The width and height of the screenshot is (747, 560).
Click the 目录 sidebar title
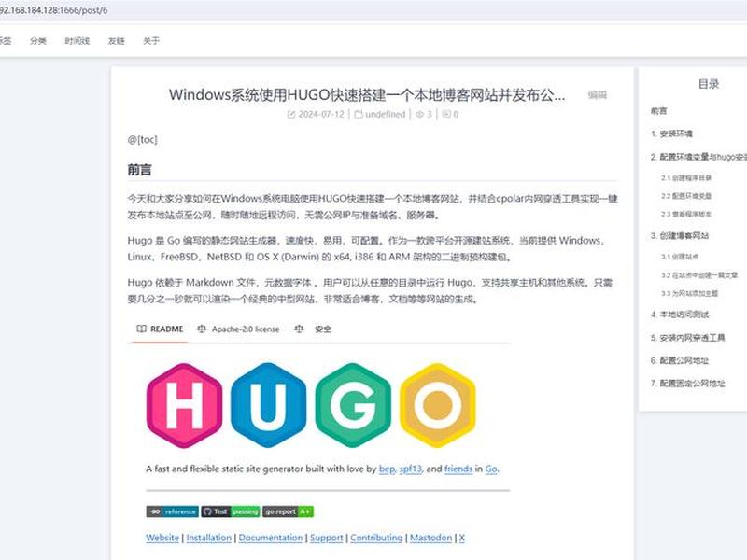tap(709, 84)
